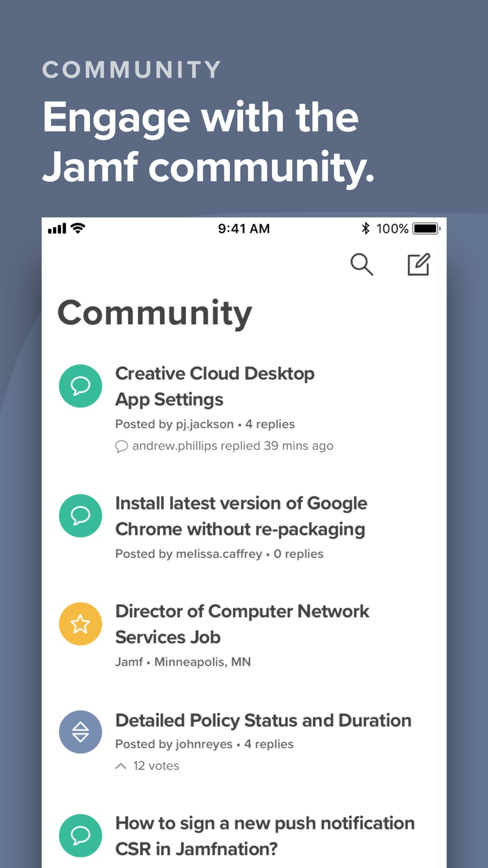This screenshot has width=488, height=868.
Task: Tap the Community page heading
Action: coord(155,313)
